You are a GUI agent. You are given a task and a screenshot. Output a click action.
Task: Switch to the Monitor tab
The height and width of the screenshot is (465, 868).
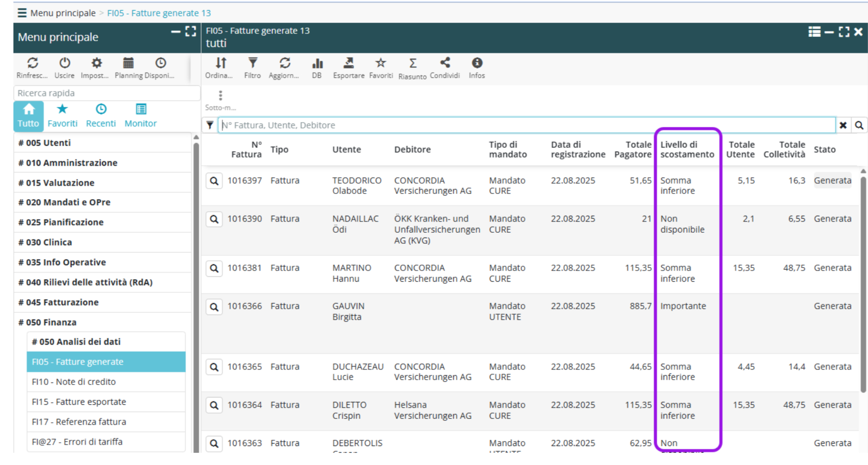pos(141,116)
